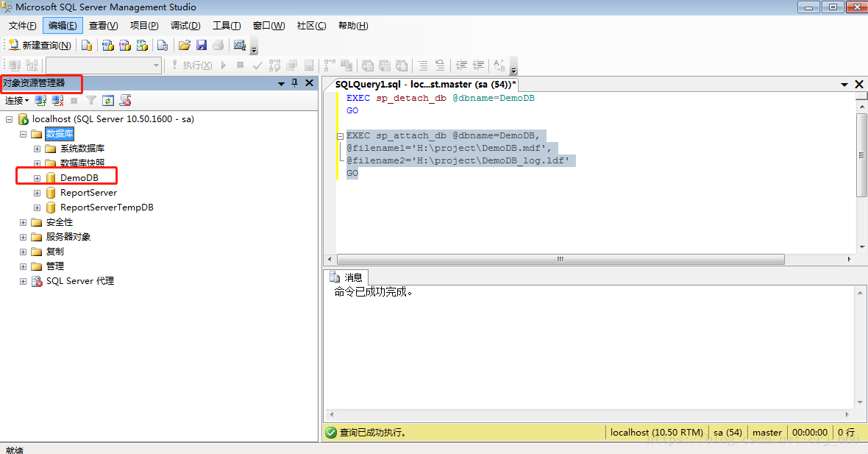Open the Connect (连接) dropdown in Object Explorer

[x=17, y=100]
